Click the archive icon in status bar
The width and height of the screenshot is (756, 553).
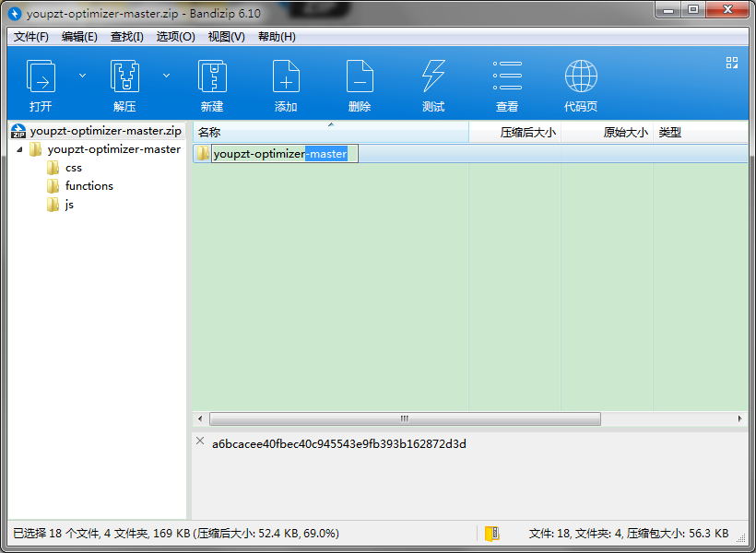[x=491, y=534]
